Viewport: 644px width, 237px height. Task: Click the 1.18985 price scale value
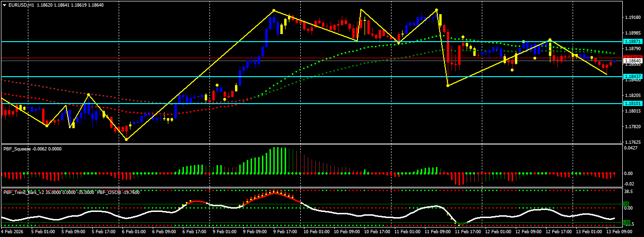pos(633,33)
